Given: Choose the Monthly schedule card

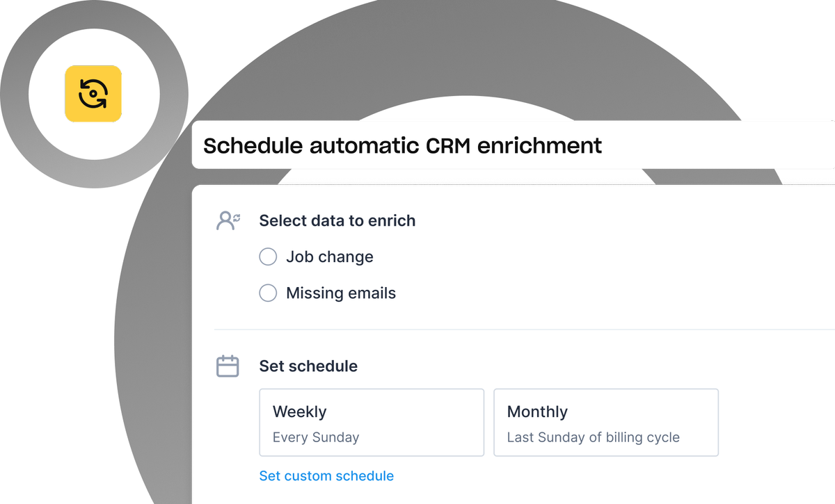Looking at the screenshot, I should click(x=606, y=423).
